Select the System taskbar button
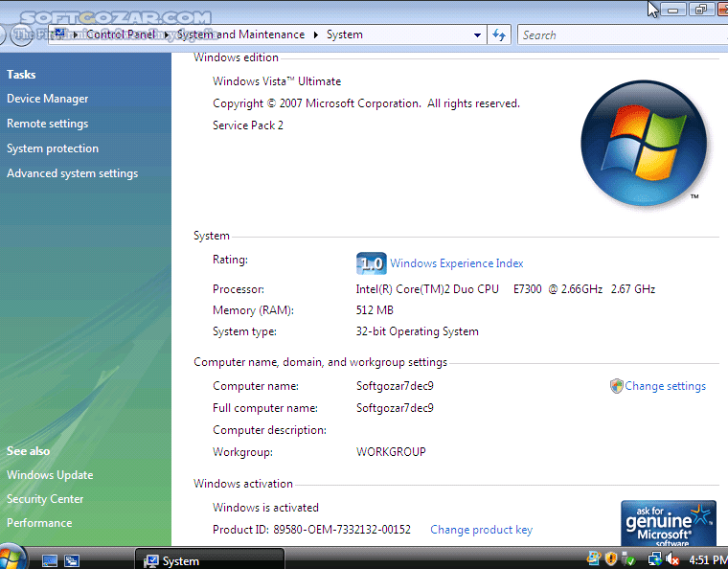728x569 pixels. 210,559
